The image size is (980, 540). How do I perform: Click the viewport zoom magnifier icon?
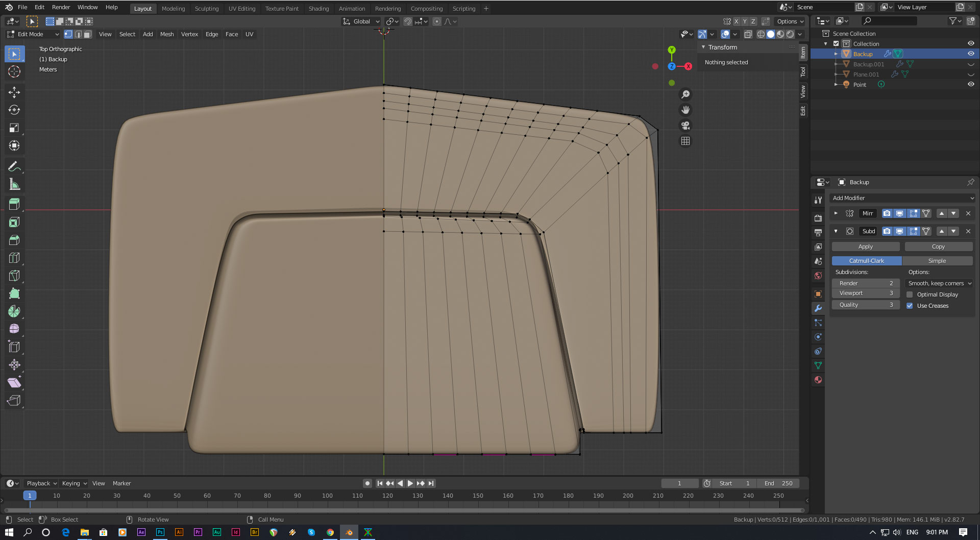click(x=685, y=94)
